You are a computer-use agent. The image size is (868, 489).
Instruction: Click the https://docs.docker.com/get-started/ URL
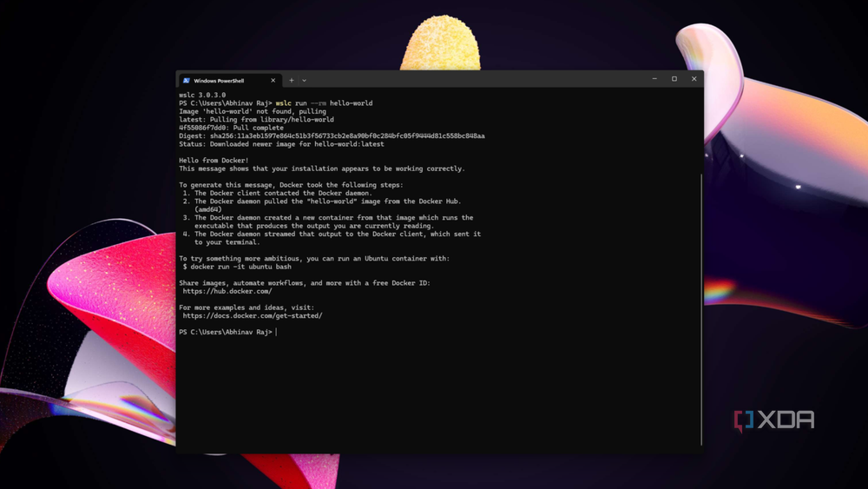point(253,315)
